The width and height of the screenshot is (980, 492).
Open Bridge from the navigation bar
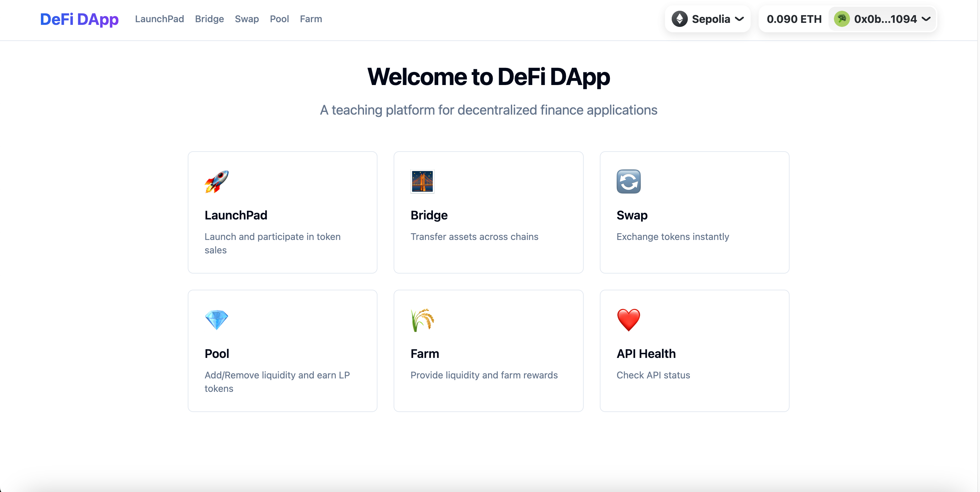coord(209,19)
